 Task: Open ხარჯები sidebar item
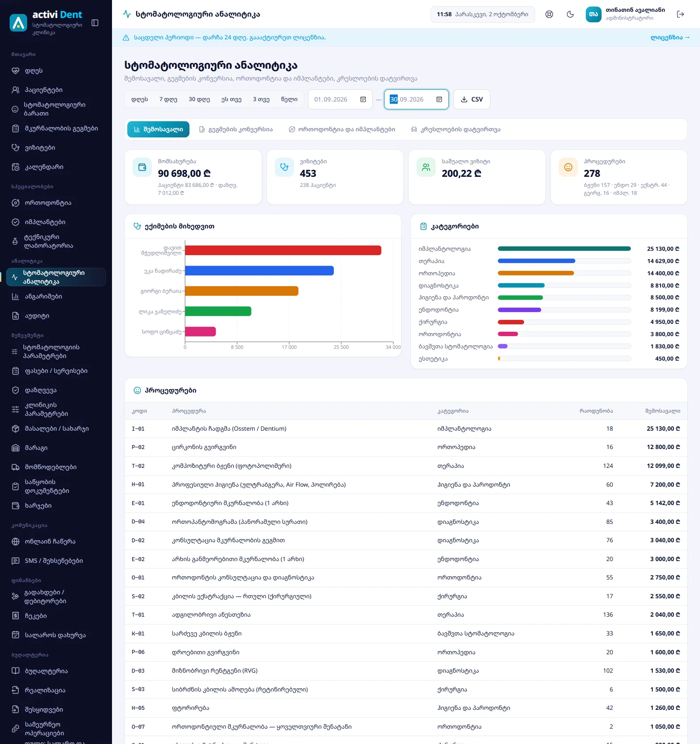click(56, 505)
